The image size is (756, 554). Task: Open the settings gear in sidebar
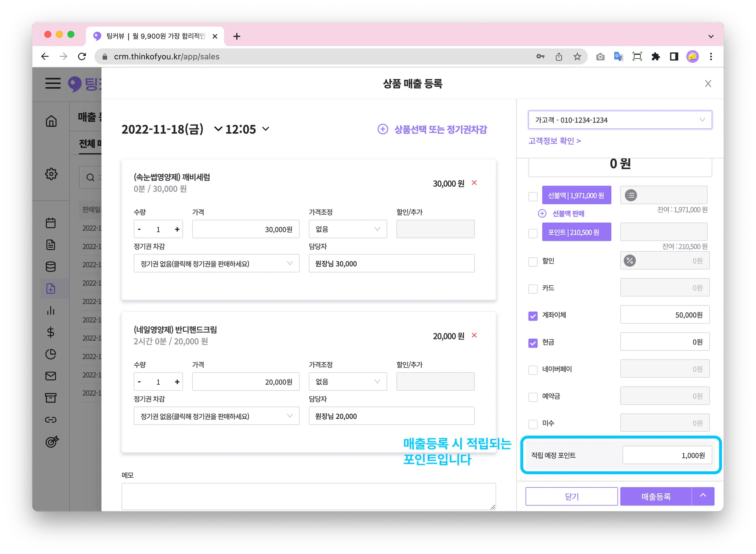point(51,174)
